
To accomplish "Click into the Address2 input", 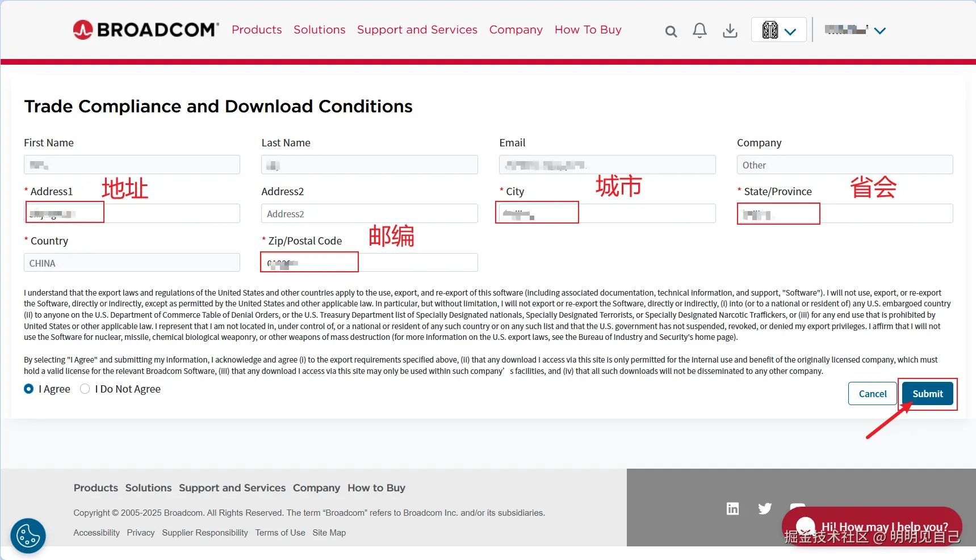I will coord(370,213).
